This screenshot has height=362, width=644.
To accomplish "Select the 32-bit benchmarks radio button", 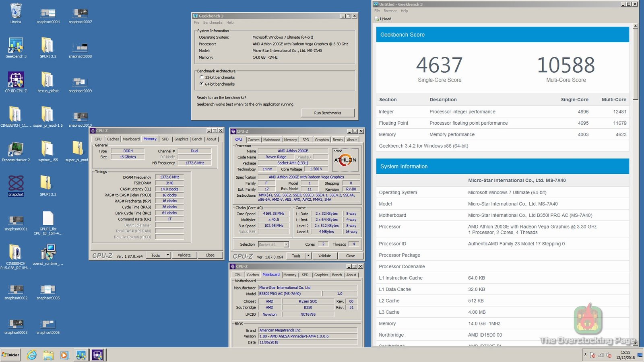I will [202, 77].
